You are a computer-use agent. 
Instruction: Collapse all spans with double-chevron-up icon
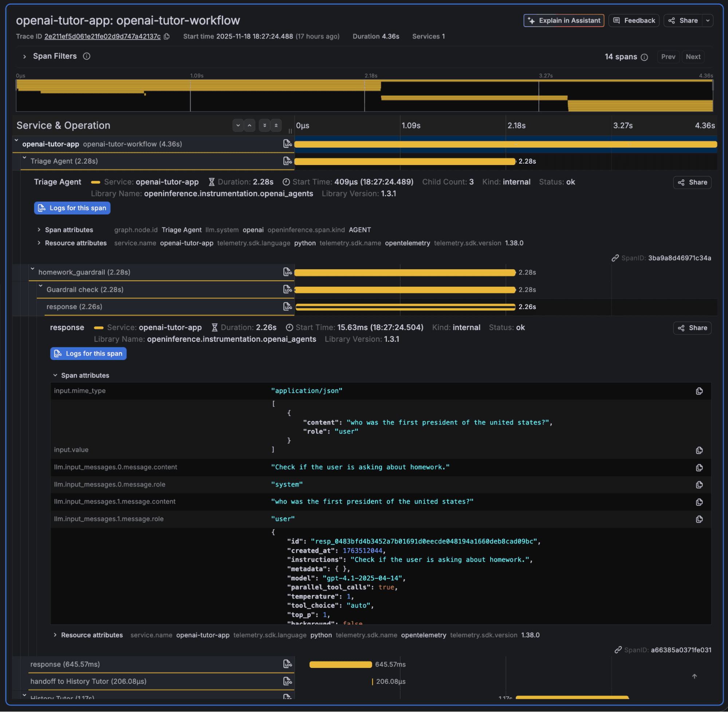(x=276, y=125)
